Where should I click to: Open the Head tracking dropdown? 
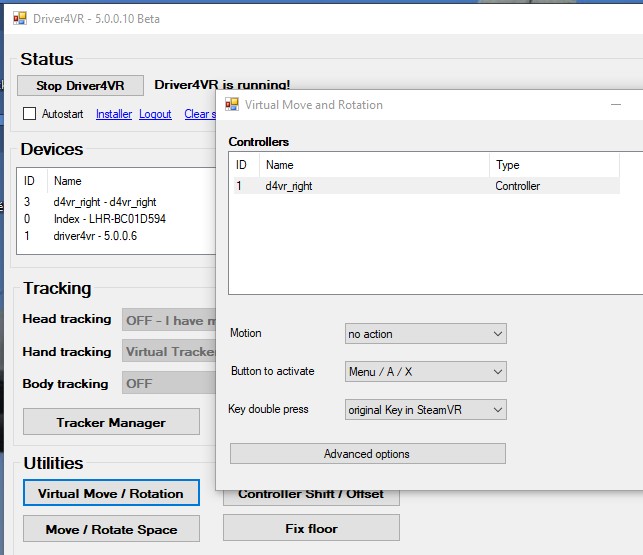click(169, 320)
